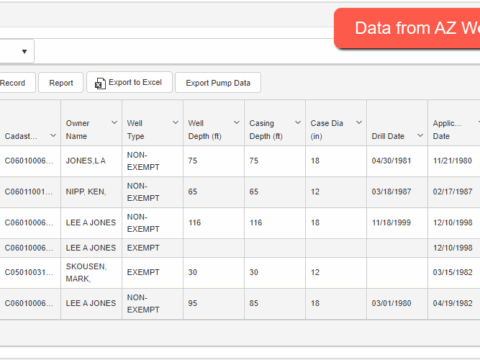
Task: Expand Cadastral column menu chevron
Action: (53, 135)
